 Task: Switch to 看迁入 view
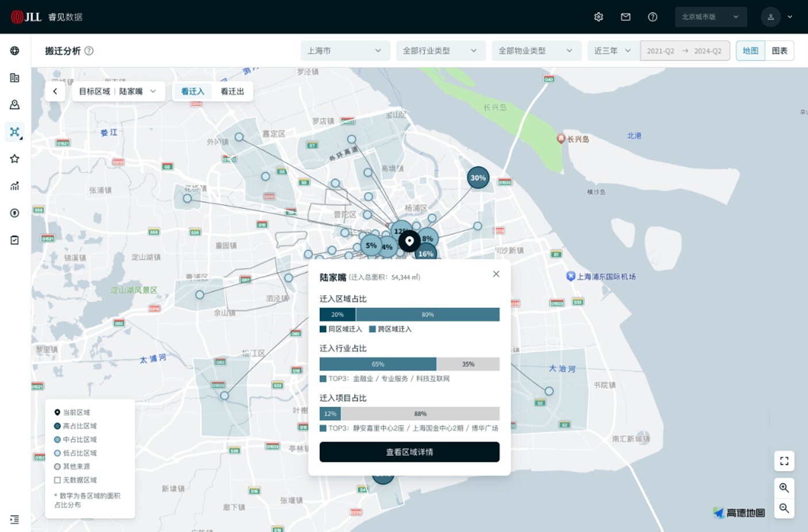[193, 91]
